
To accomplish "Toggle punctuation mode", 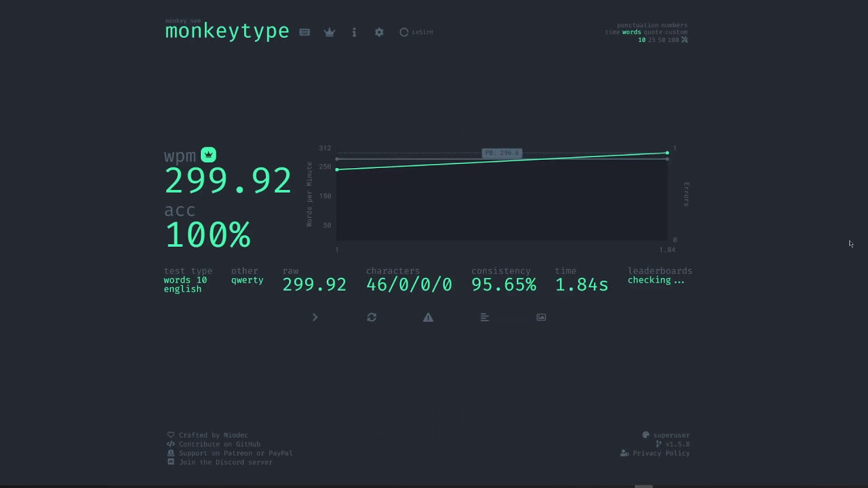I will point(637,25).
